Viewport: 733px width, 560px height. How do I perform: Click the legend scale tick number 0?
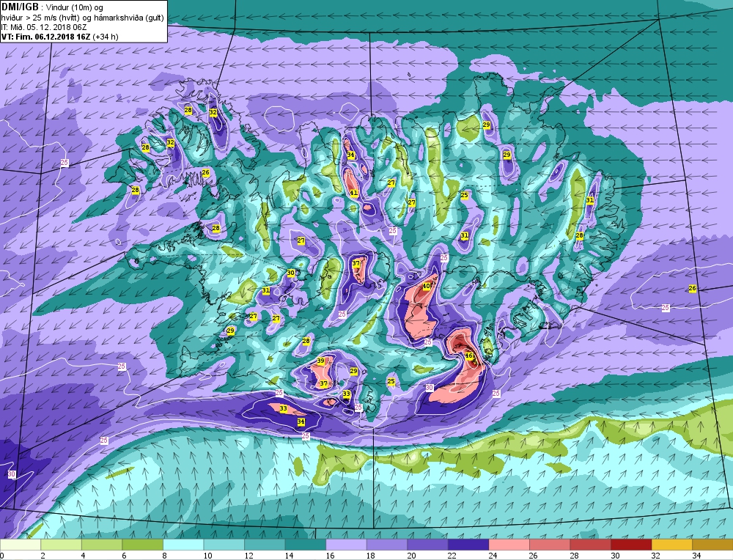(3, 556)
